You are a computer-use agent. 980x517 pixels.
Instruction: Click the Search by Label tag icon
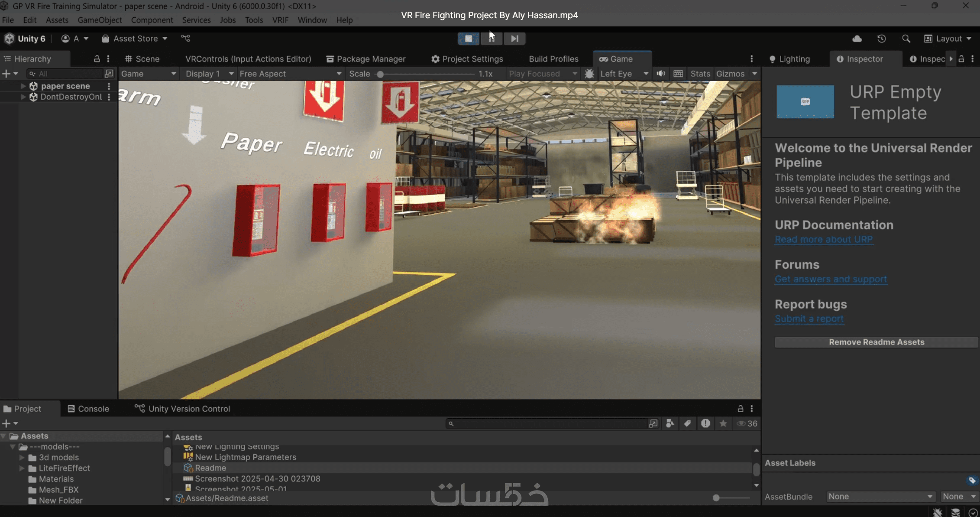687,423
